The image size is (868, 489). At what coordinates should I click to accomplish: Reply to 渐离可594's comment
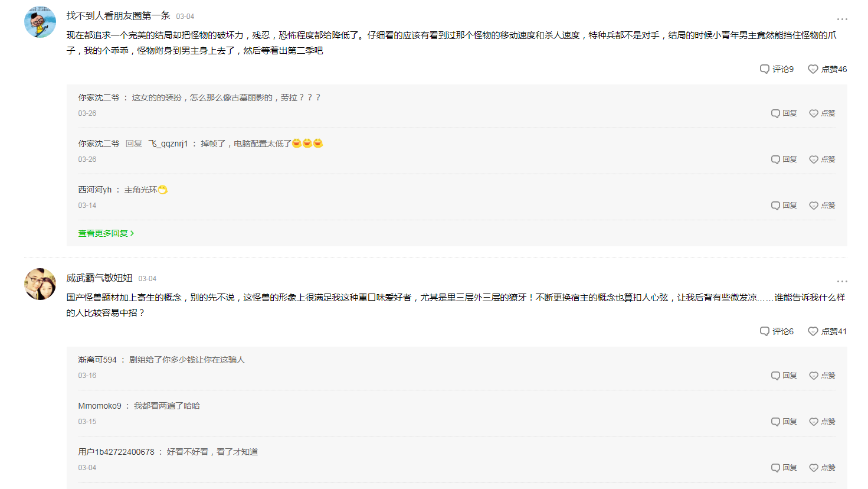click(x=784, y=376)
